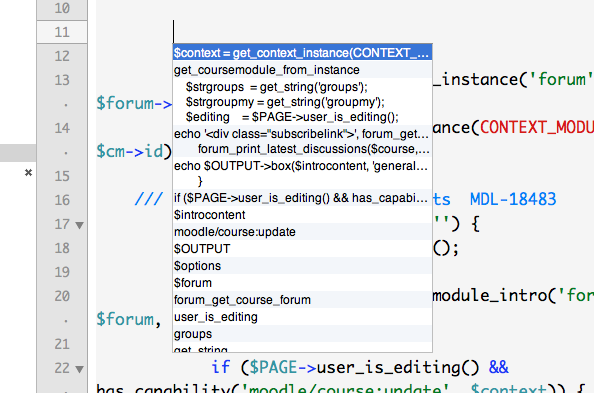Select '$options' autocomplete entry
This screenshot has width=594, height=393.
302,266
